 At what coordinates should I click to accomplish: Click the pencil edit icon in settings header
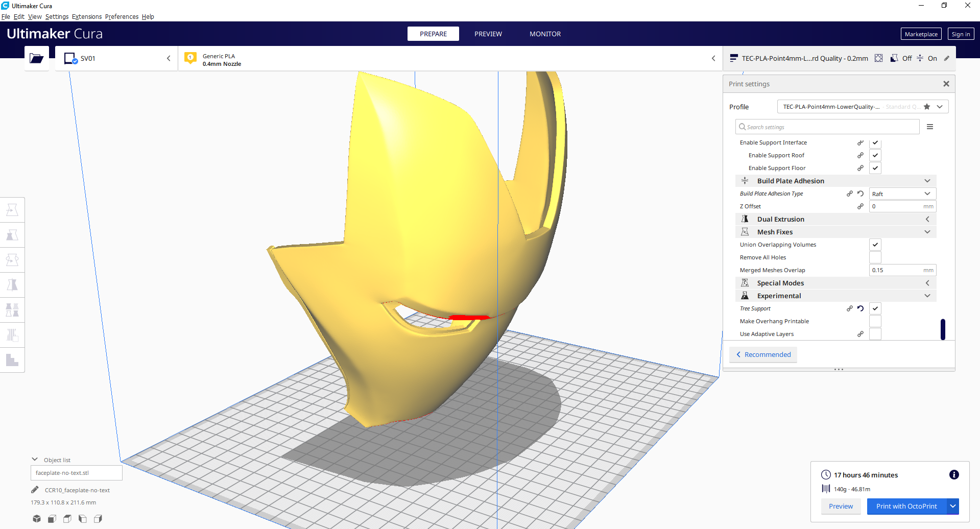[946, 58]
